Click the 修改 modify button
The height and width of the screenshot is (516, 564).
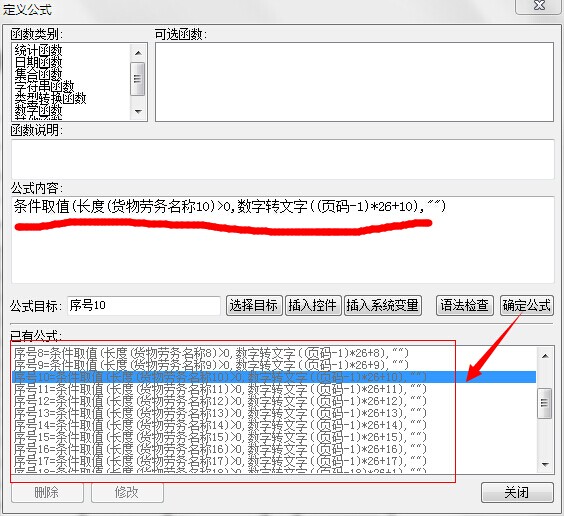pyautogui.click(x=127, y=492)
